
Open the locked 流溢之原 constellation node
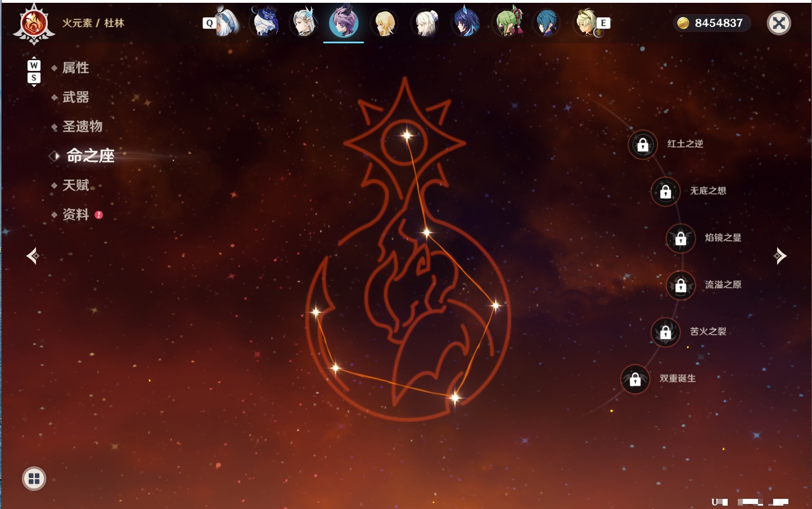click(681, 285)
